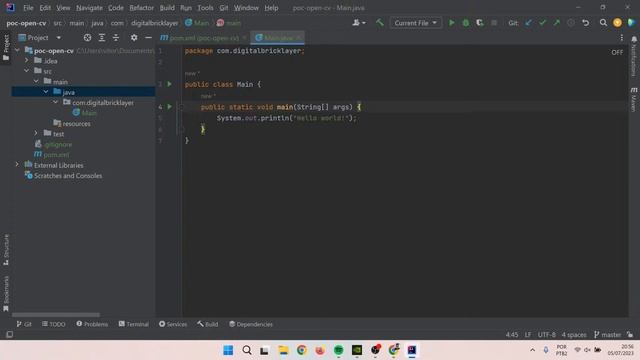Expand All in Project panel toolbar
Screen dimensions: 640x360
(102, 38)
